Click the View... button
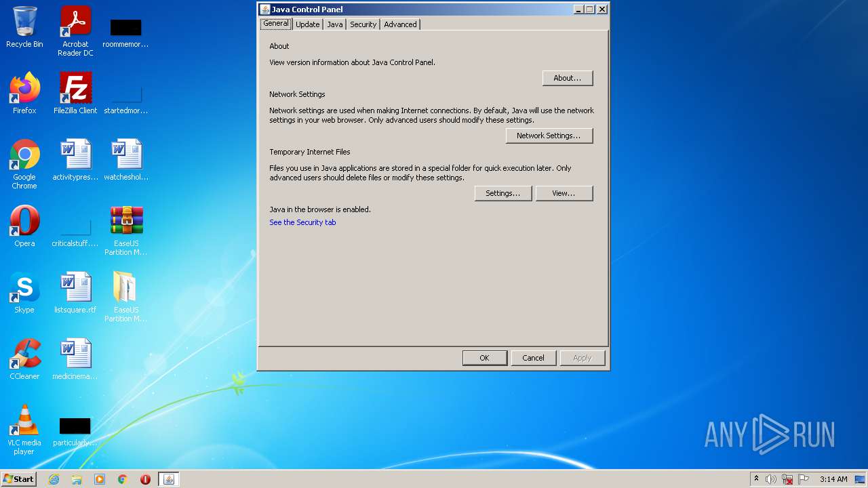Viewport: 868px width, 488px height. [x=564, y=193]
